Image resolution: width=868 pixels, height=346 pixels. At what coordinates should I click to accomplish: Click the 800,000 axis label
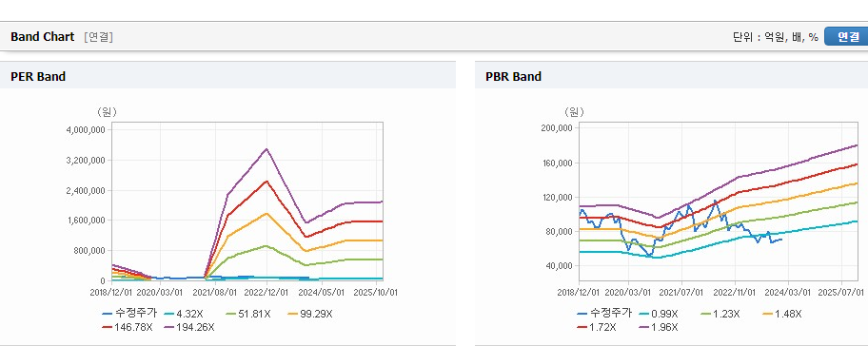pos(89,250)
